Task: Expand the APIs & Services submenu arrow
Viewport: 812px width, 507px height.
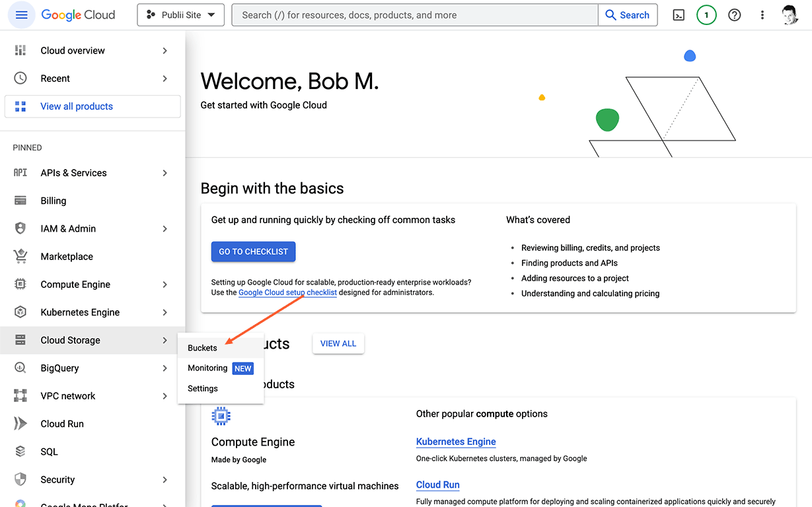Action: [165, 173]
